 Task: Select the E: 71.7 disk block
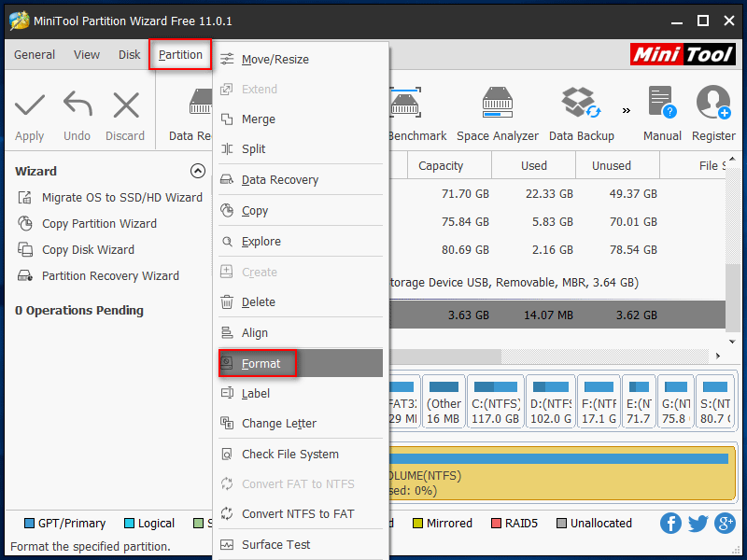(x=639, y=402)
